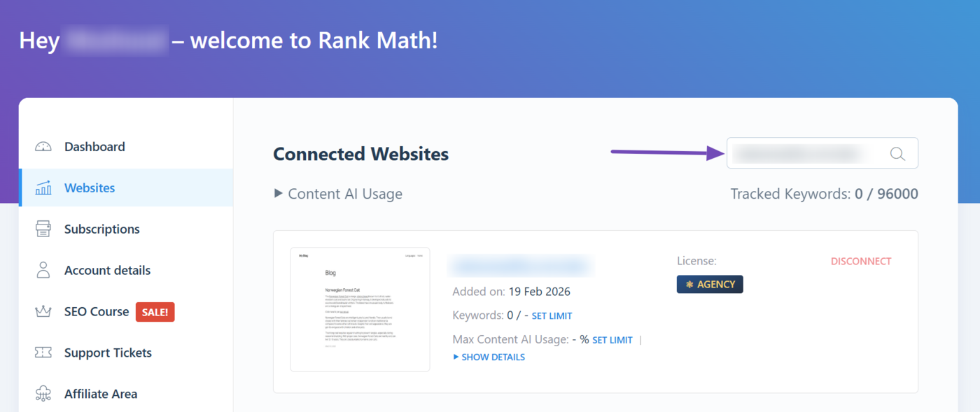Click the Support Tickets ticket icon
Viewport: 980px width, 412px height.
(x=43, y=353)
